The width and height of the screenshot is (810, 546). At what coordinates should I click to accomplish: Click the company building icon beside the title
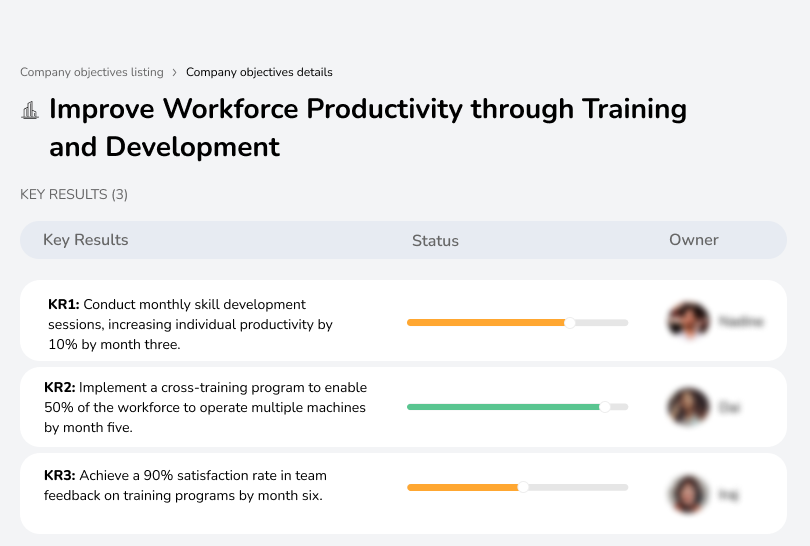(30, 110)
